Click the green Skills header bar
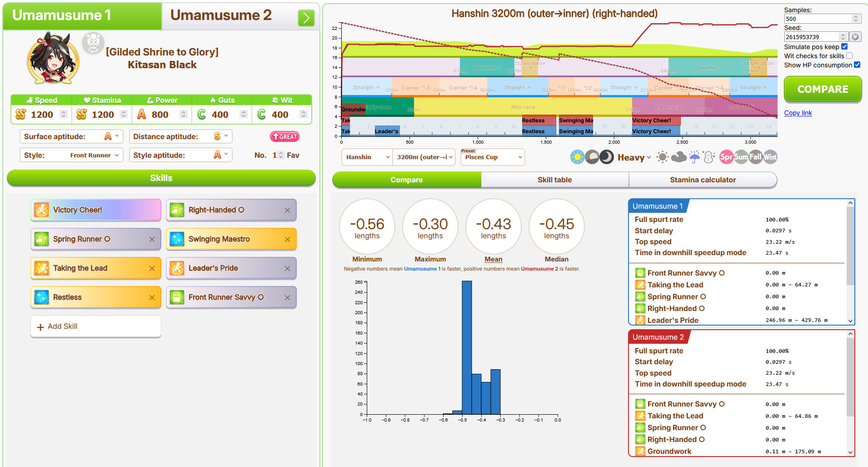Screen dimensions: 868x467 coord(161,178)
